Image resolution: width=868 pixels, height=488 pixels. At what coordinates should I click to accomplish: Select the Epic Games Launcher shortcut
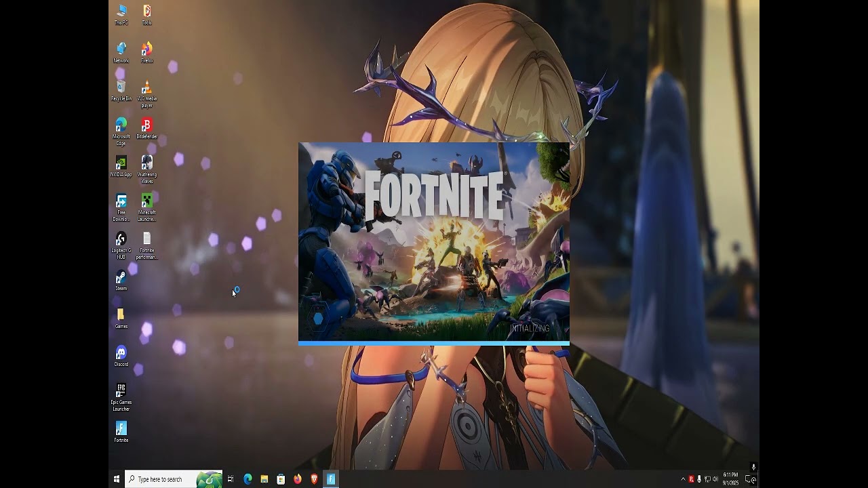click(121, 398)
